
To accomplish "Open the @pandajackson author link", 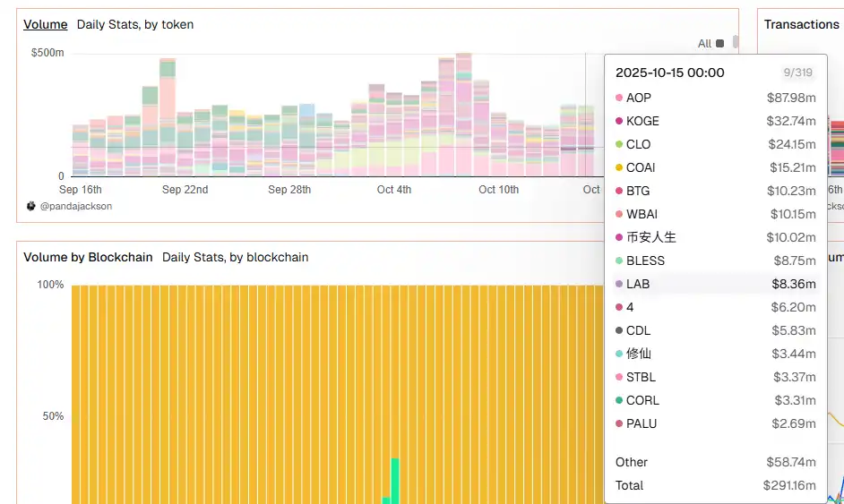I will tap(76, 206).
